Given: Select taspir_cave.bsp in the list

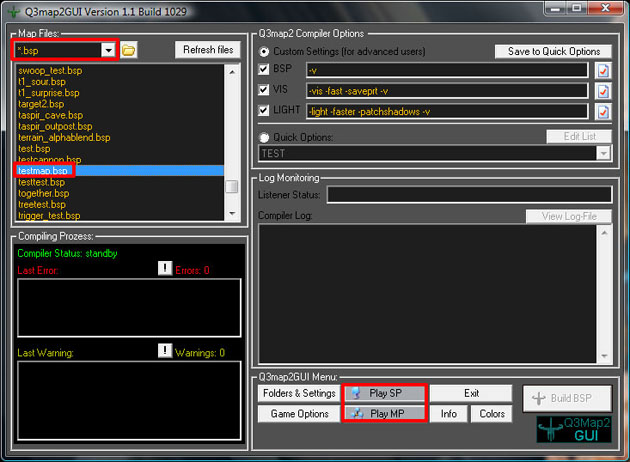Looking at the screenshot, I should [51, 115].
